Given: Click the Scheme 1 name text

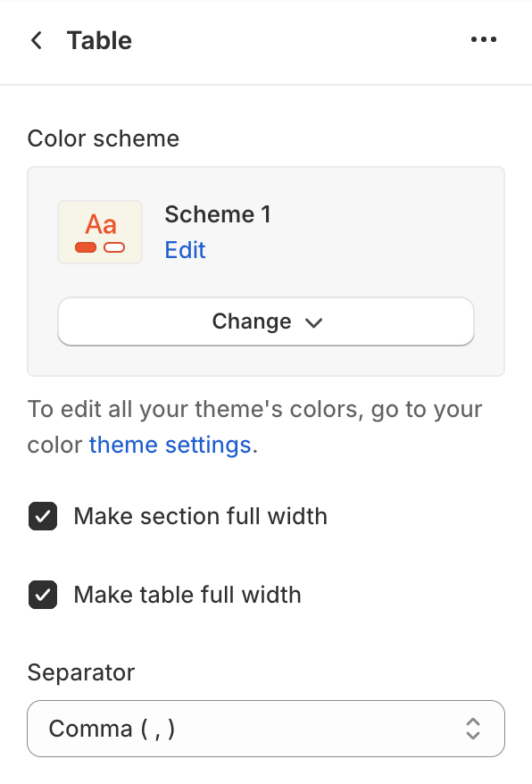Looking at the screenshot, I should [x=218, y=214].
